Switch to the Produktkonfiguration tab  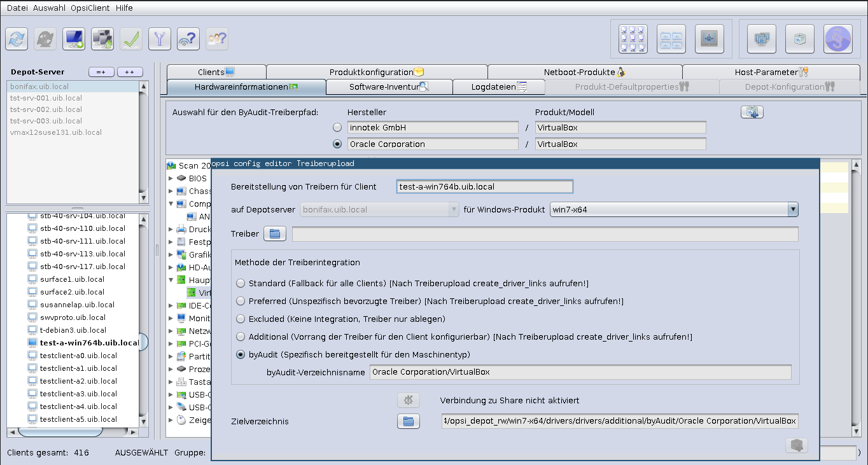coord(377,72)
